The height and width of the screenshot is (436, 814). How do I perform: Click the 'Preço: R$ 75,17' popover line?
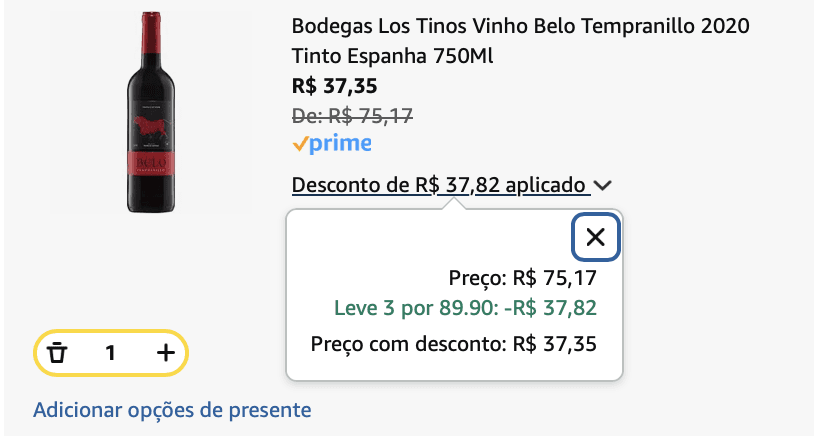tap(523, 279)
